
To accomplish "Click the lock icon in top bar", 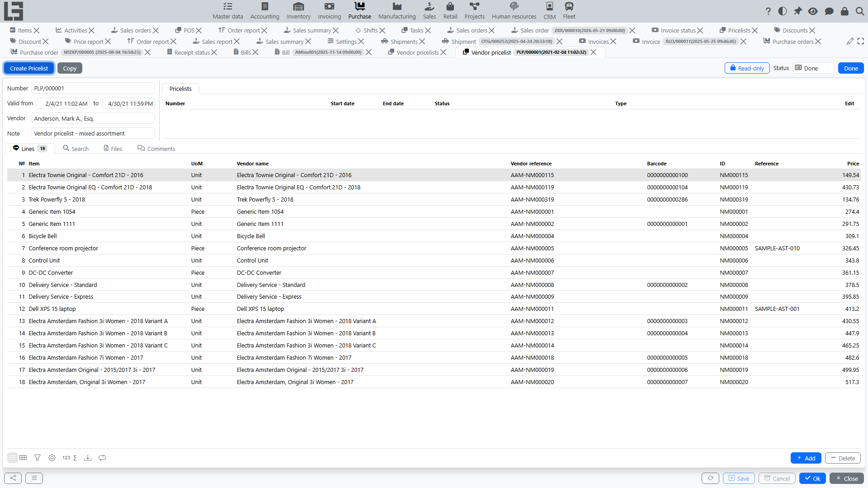I will (844, 11).
